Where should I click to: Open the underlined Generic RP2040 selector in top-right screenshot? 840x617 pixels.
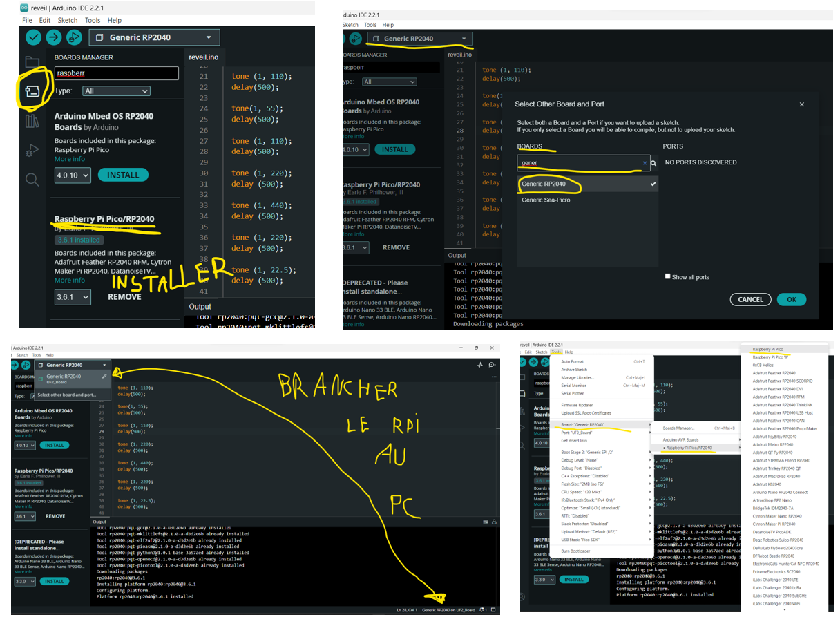point(420,39)
